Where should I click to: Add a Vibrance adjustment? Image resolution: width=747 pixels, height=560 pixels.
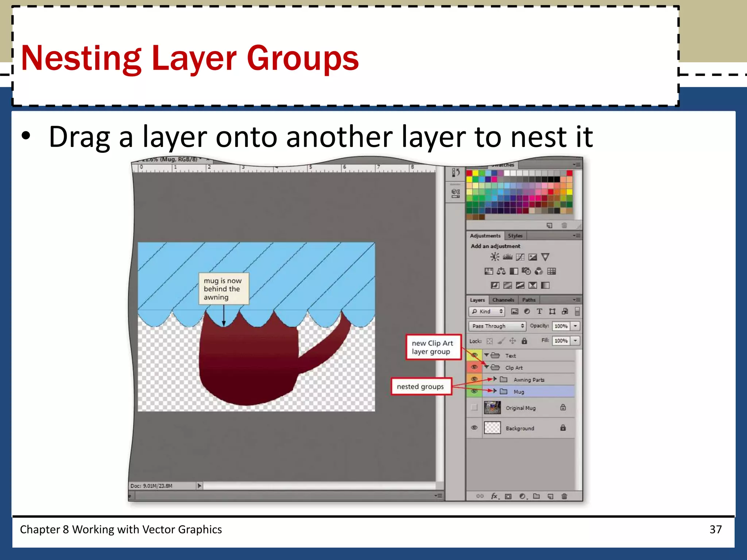coord(545,257)
